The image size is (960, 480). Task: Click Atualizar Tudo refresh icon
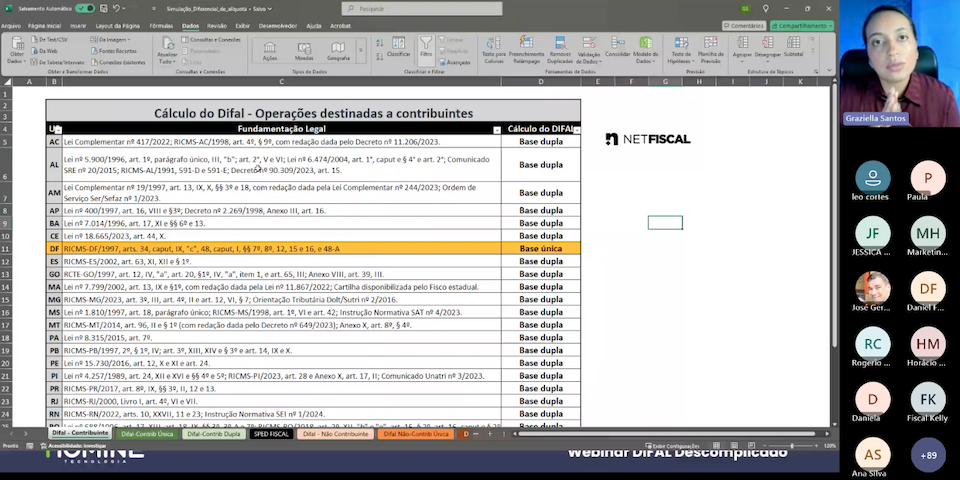coord(167,44)
